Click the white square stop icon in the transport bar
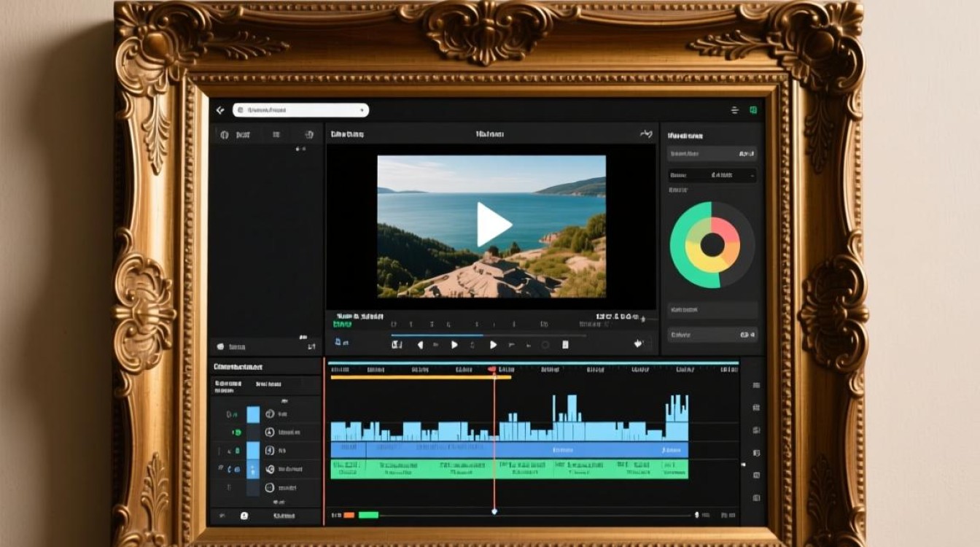Screen dimensions: 980x547 565,344
